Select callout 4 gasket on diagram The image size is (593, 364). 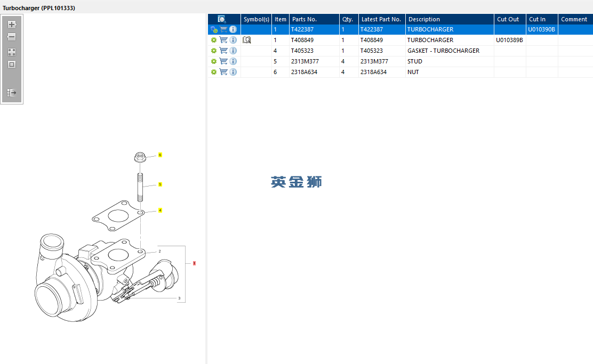tap(160, 210)
